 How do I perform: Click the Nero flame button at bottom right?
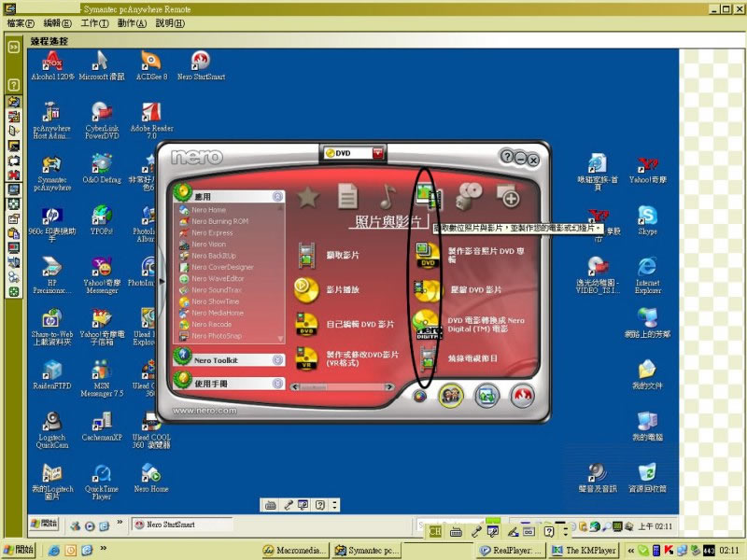(x=522, y=396)
